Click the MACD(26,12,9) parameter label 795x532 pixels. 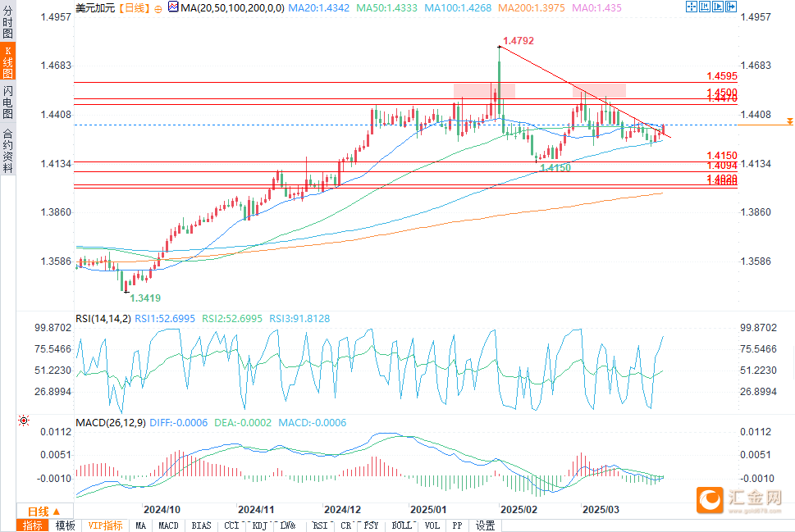click(x=111, y=422)
